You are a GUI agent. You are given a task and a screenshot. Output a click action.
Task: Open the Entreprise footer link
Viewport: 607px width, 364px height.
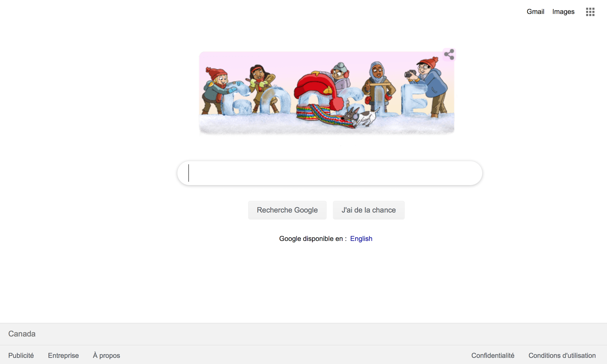tap(63, 355)
